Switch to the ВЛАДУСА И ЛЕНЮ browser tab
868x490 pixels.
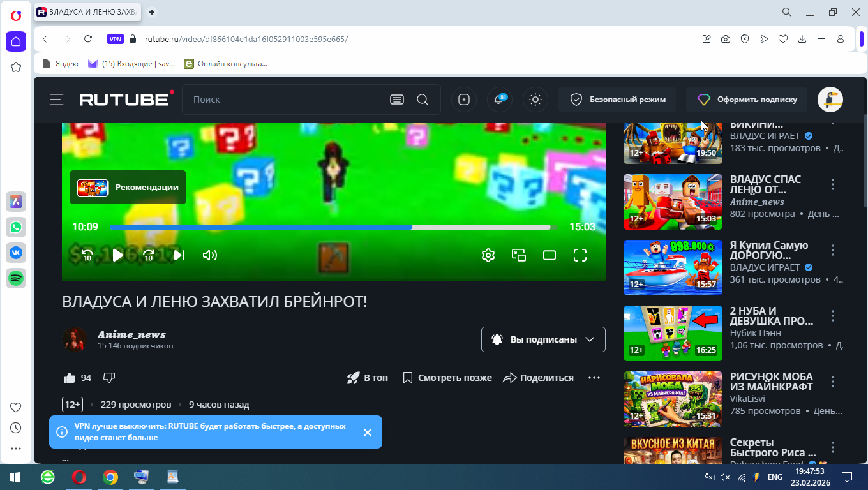pos(89,12)
